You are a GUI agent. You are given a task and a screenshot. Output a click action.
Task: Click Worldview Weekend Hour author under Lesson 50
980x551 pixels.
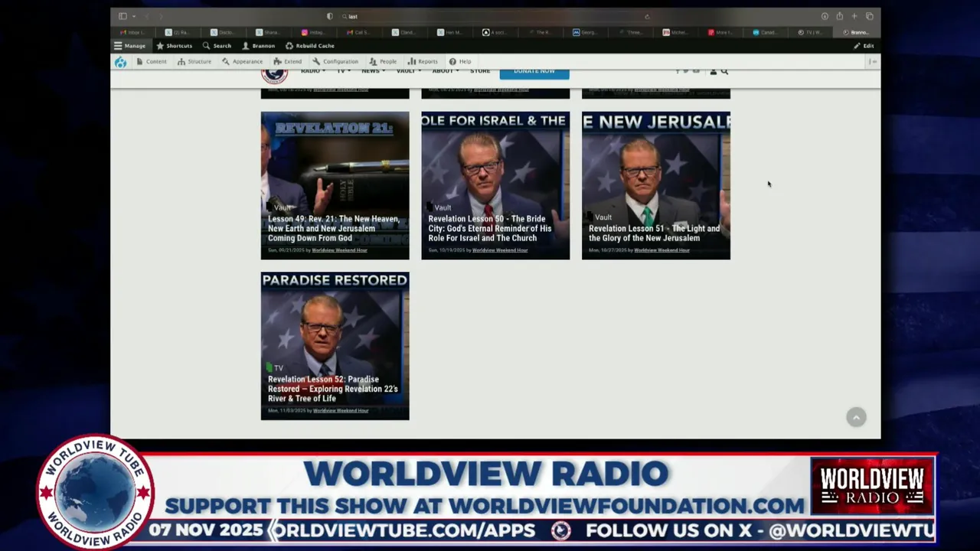click(x=500, y=250)
